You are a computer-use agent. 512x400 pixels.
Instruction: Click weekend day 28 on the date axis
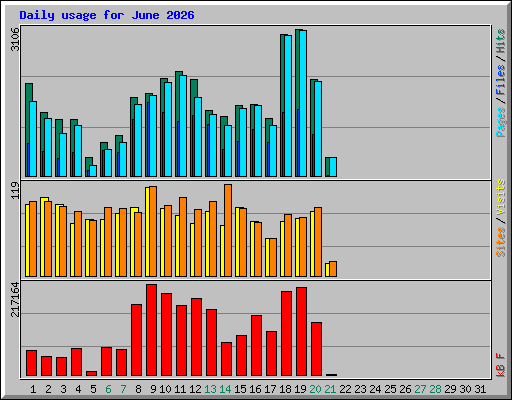[435, 389]
